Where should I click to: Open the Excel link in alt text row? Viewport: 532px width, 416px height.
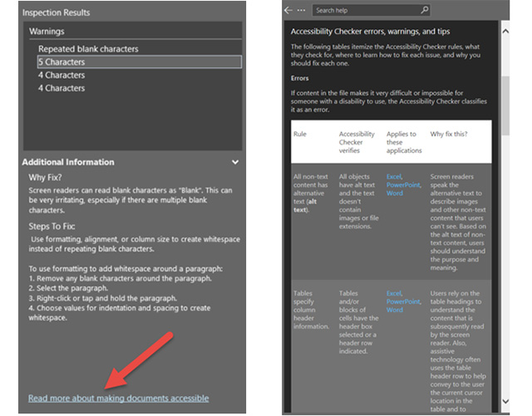tap(395, 176)
